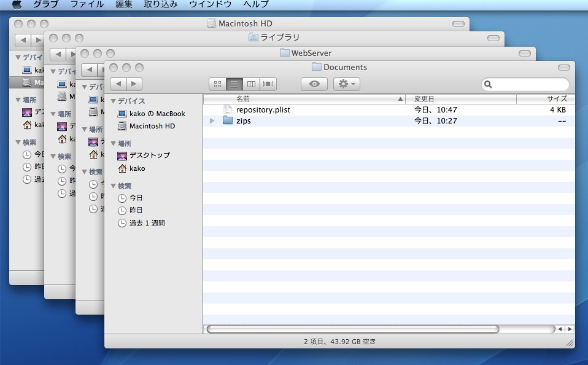Click the status bar text 2 項目、43.92 GB 空き
This screenshot has height=365, width=588.
pos(340,342)
